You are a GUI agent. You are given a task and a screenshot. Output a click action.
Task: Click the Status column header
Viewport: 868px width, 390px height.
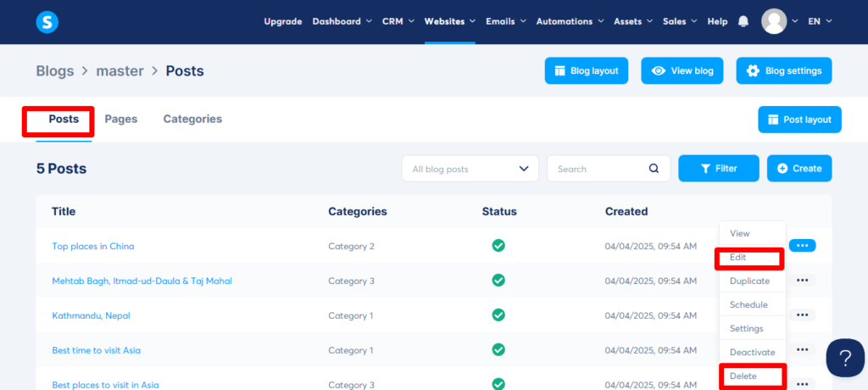[499, 211]
